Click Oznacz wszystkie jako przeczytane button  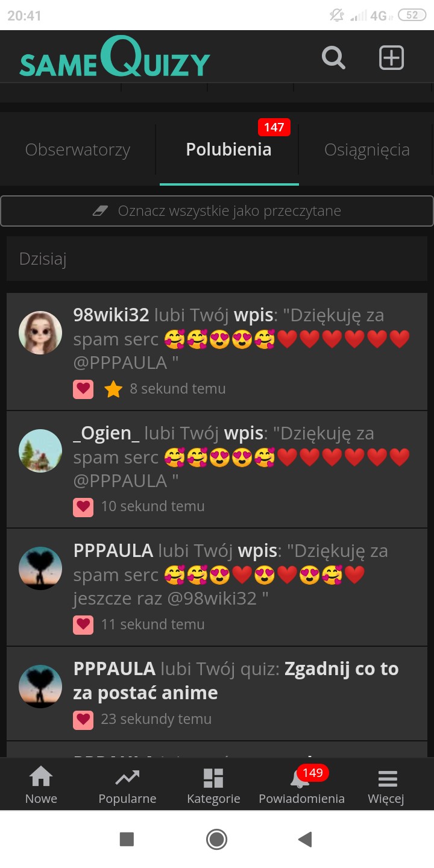tap(217, 211)
